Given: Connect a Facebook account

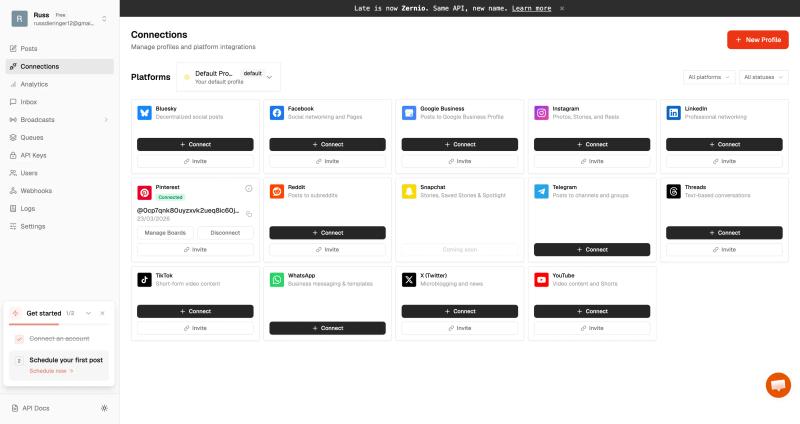Looking at the screenshot, I should [328, 144].
